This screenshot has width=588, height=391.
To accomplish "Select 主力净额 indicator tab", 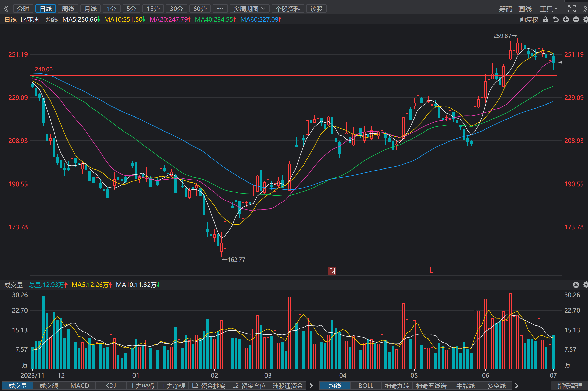I will (173, 386).
